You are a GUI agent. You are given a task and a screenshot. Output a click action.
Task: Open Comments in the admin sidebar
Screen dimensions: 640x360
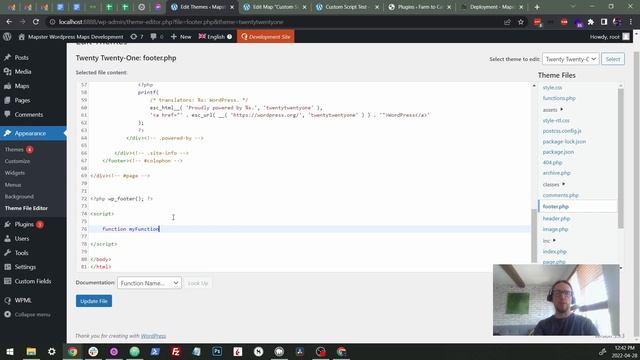tap(29, 115)
